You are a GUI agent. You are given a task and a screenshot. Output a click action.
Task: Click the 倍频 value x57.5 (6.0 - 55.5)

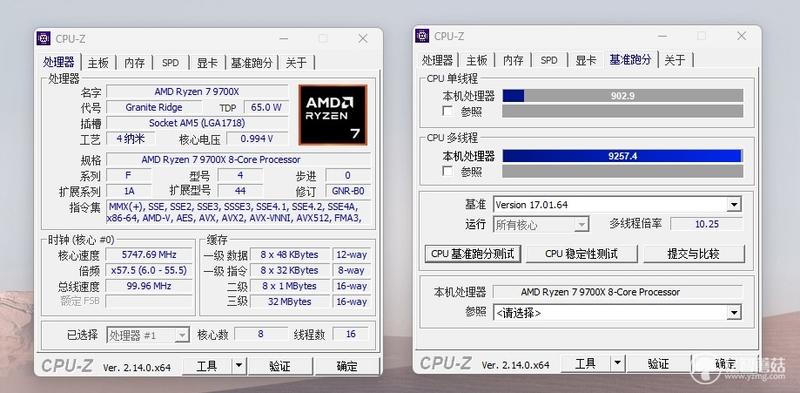pos(149,270)
